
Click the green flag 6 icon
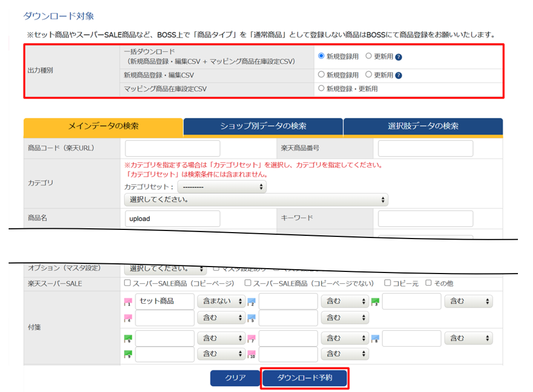128,339
